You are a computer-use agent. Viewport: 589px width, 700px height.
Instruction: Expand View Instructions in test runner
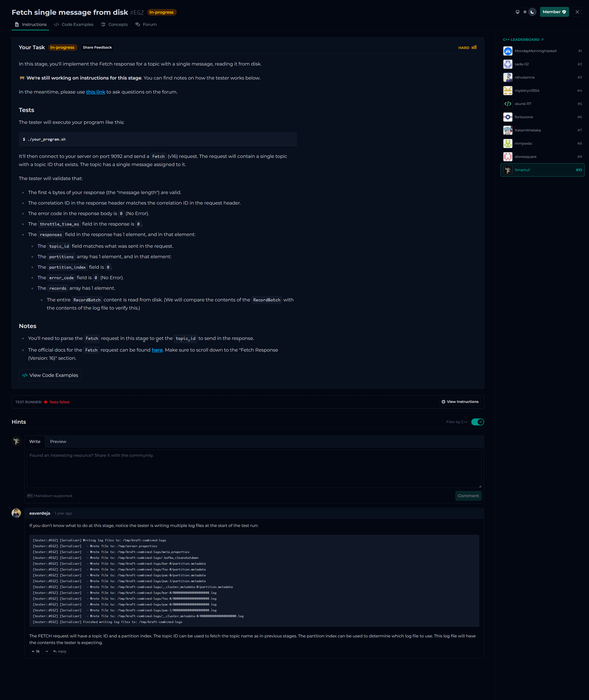pos(460,402)
